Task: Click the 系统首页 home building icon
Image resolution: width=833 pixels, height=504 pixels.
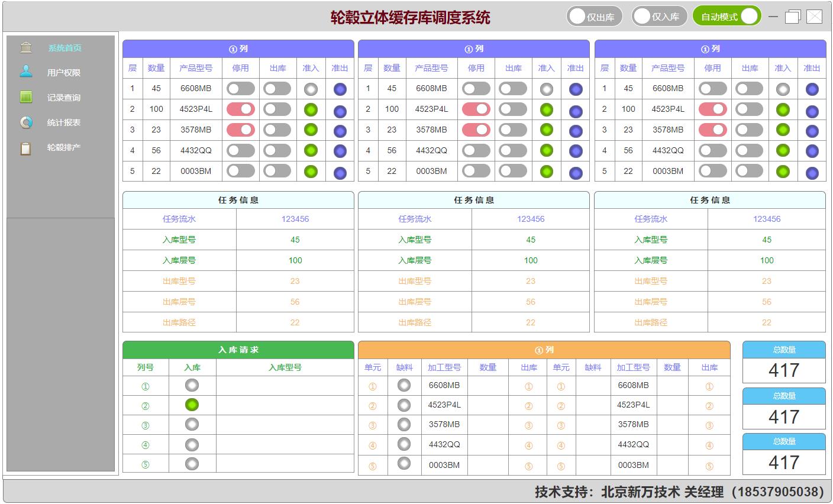Action: 26,47
